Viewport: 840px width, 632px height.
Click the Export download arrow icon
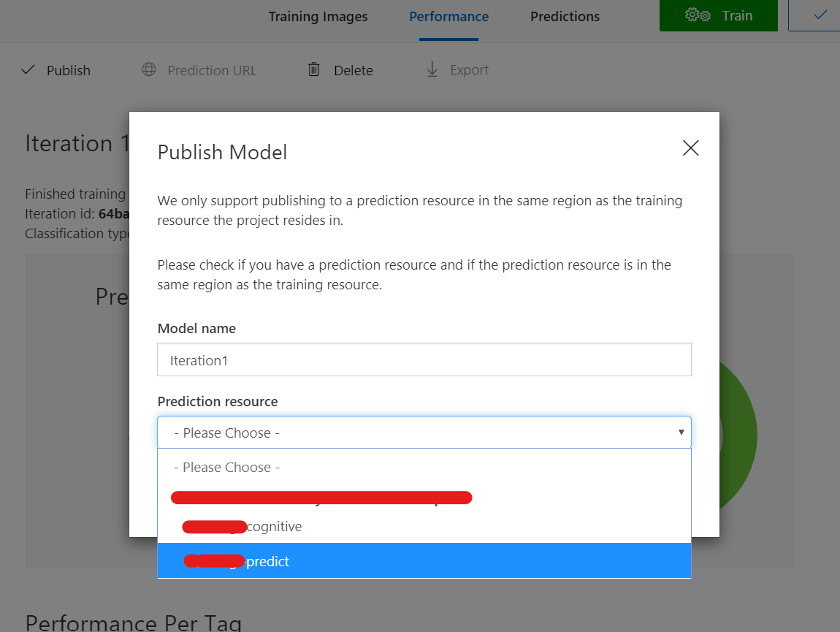(x=432, y=69)
